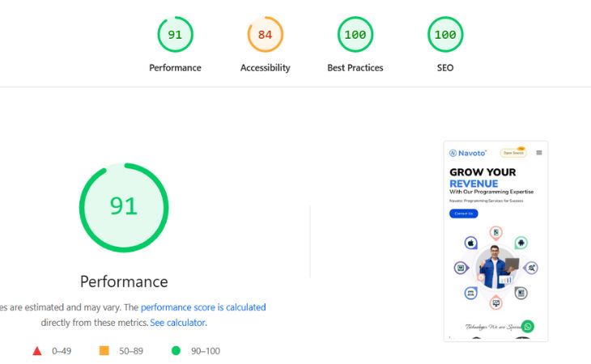Click the '50–89' legend range text
This screenshot has width=591, height=364.
131,351
